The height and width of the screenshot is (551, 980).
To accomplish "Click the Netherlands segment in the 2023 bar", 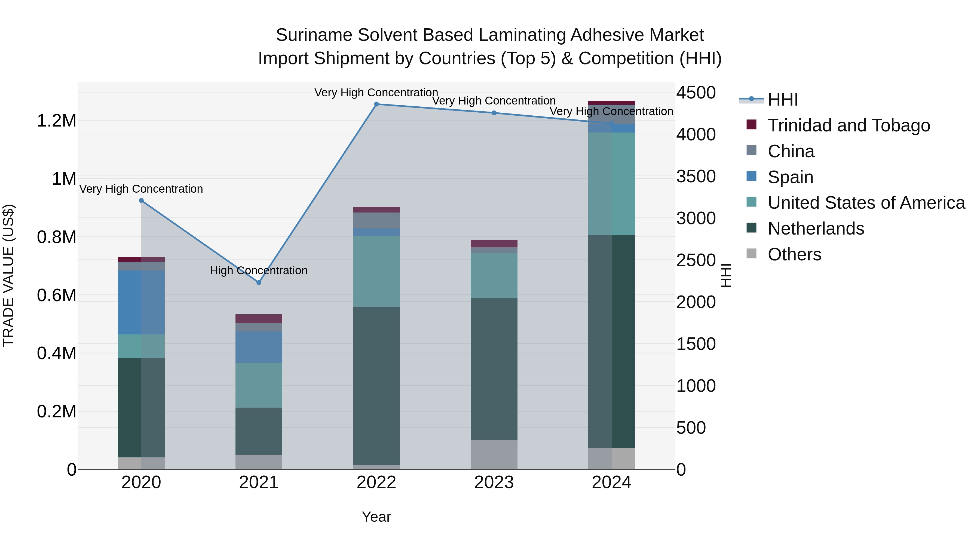I will (x=494, y=369).
